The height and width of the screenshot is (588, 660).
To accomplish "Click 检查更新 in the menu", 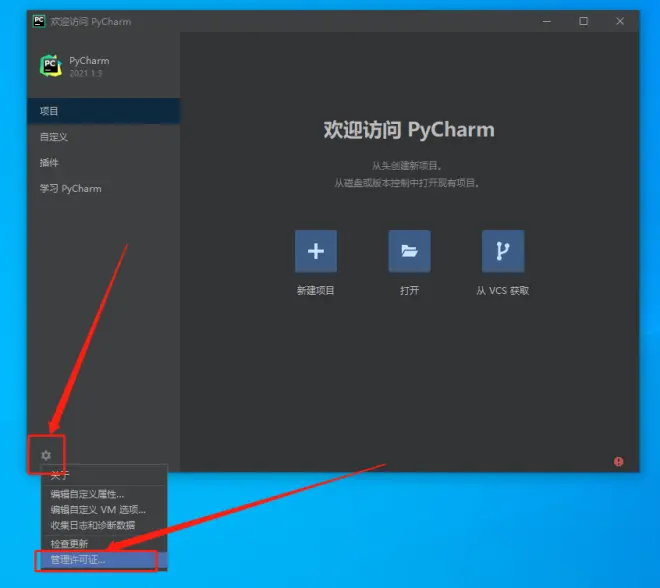I will (104, 544).
